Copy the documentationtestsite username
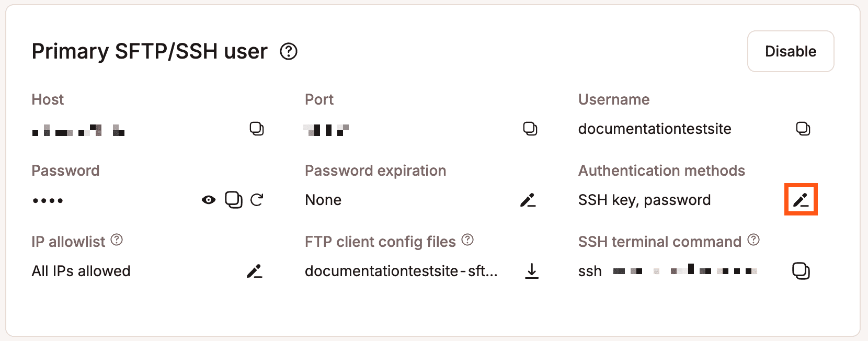The height and width of the screenshot is (341, 868). click(803, 129)
